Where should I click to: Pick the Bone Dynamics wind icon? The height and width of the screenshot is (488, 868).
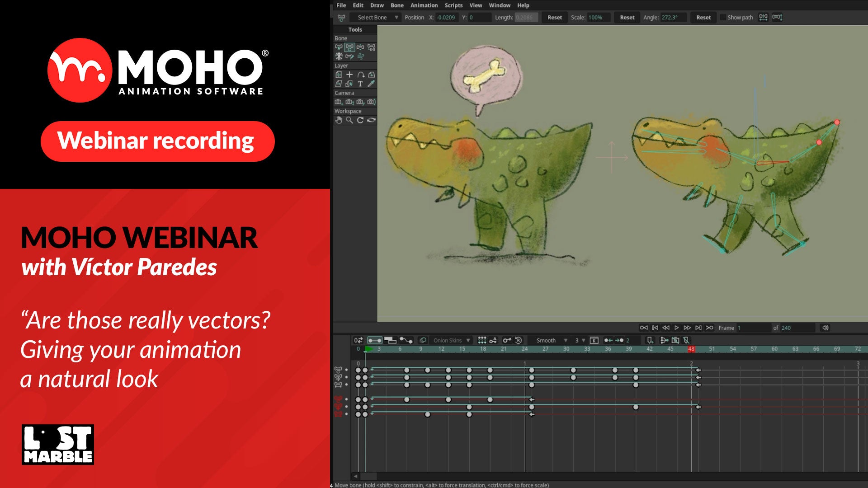click(360, 56)
